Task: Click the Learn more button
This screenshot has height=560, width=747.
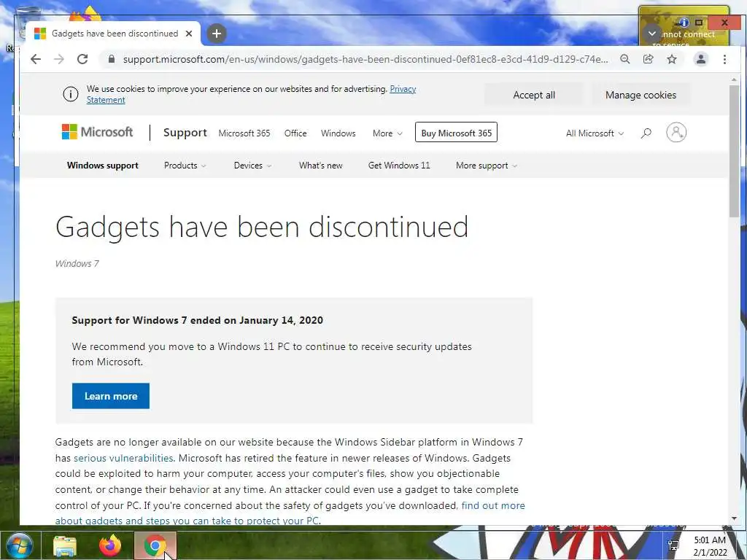Action: (111, 396)
